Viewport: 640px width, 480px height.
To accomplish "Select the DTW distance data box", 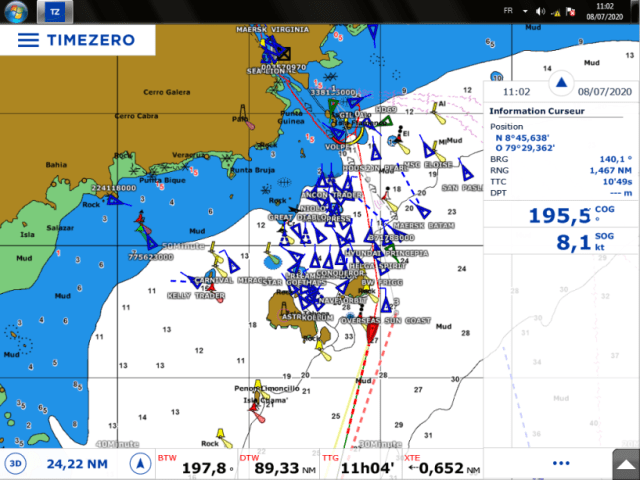I will pyautogui.click(x=273, y=464).
